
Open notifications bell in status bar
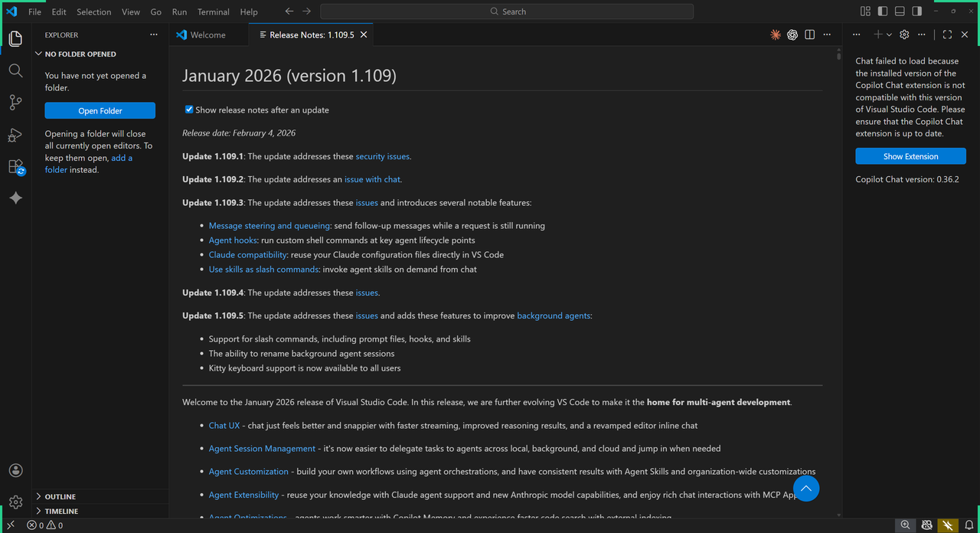click(969, 525)
